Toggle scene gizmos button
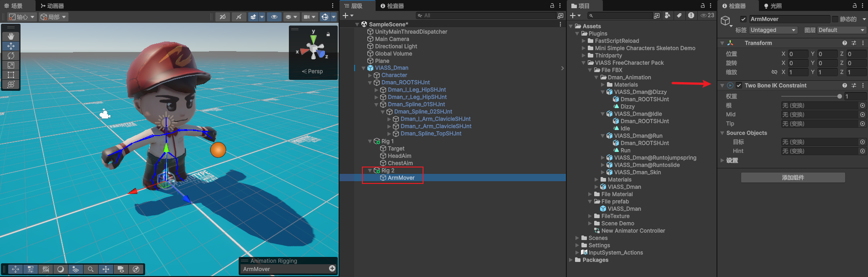This screenshot has width=868, height=277. [x=324, y=17]
